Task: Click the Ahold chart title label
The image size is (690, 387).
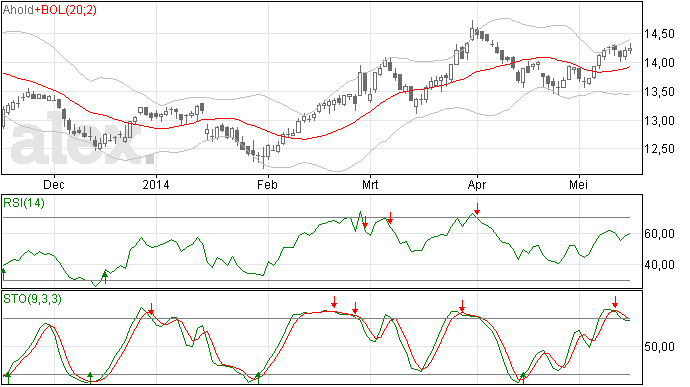Action: pyautogui.click(x=18, y=10)
